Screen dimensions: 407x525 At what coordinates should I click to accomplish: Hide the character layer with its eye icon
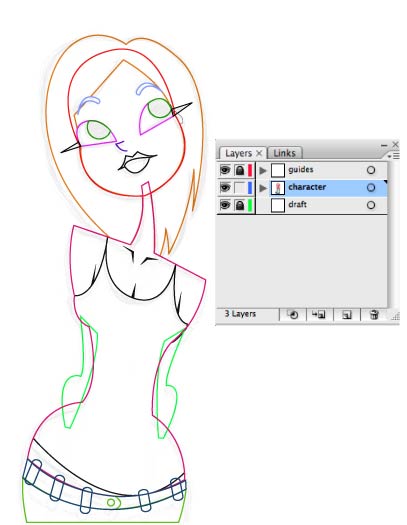point(225,188)
